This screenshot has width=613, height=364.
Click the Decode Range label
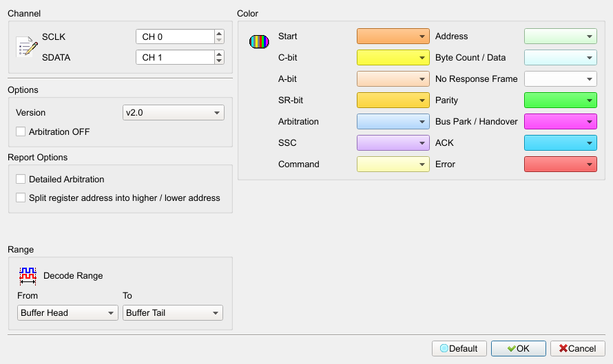tap(73, 276)
